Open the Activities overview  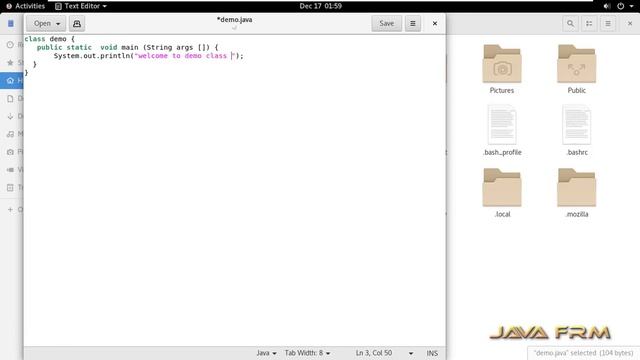pyautogui.click(x=25, y=6)
